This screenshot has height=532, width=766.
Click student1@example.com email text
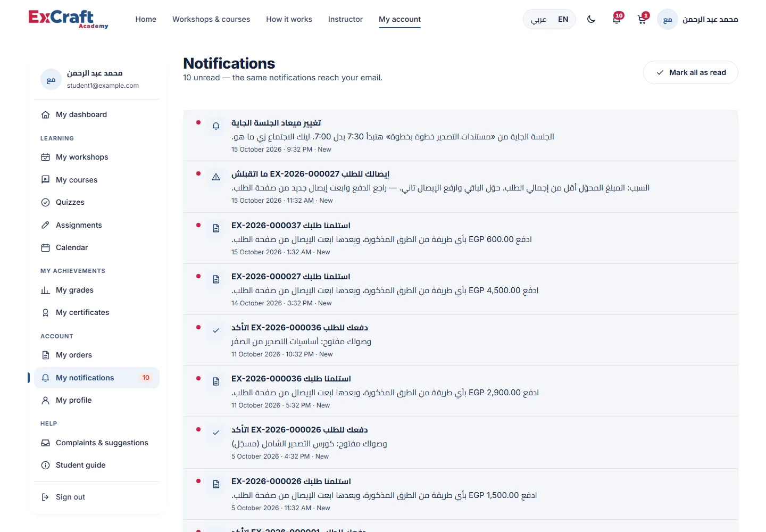tap(103, 86)
